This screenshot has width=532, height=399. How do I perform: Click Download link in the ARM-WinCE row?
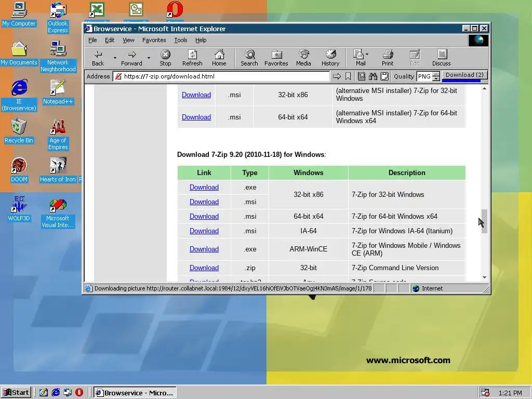[x=204, y=249]
